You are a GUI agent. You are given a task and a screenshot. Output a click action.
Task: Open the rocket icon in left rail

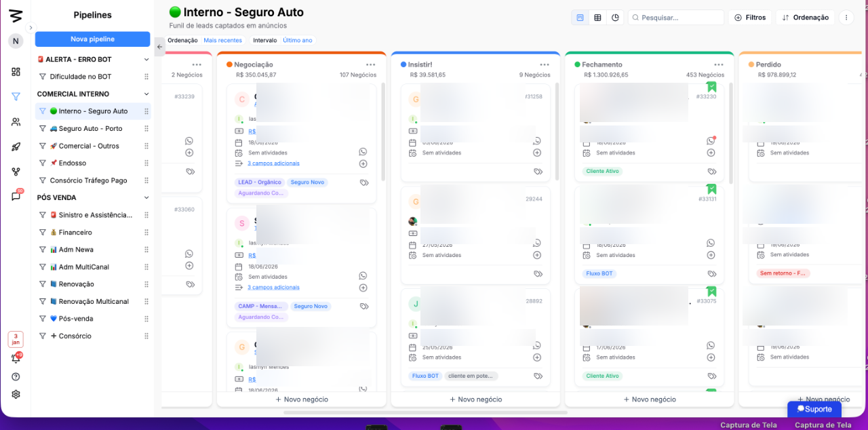click(16, 146)
